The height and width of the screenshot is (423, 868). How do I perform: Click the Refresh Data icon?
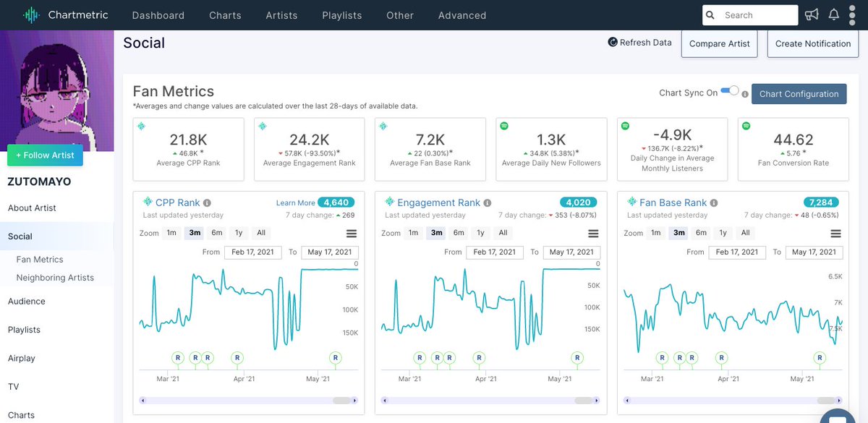click(613, 43)
